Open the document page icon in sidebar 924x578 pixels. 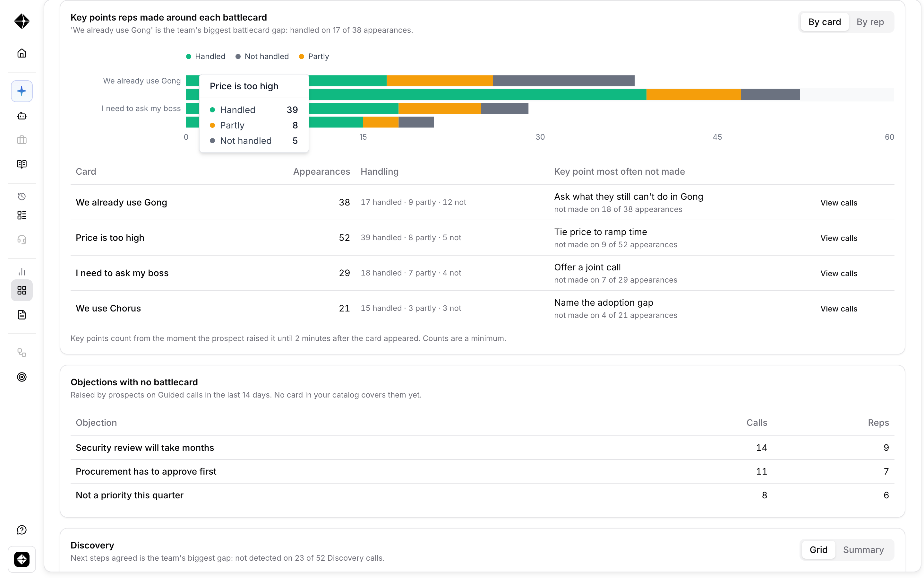22,315
